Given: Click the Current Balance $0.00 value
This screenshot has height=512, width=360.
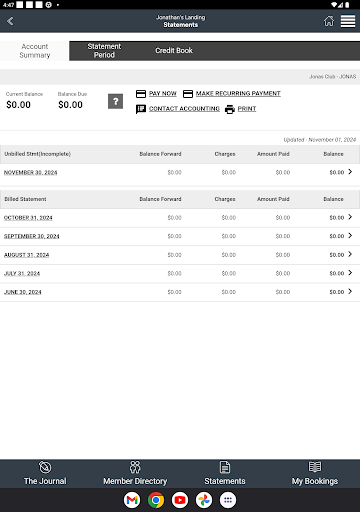Looking at the screenshot, I should pos(18,105).
